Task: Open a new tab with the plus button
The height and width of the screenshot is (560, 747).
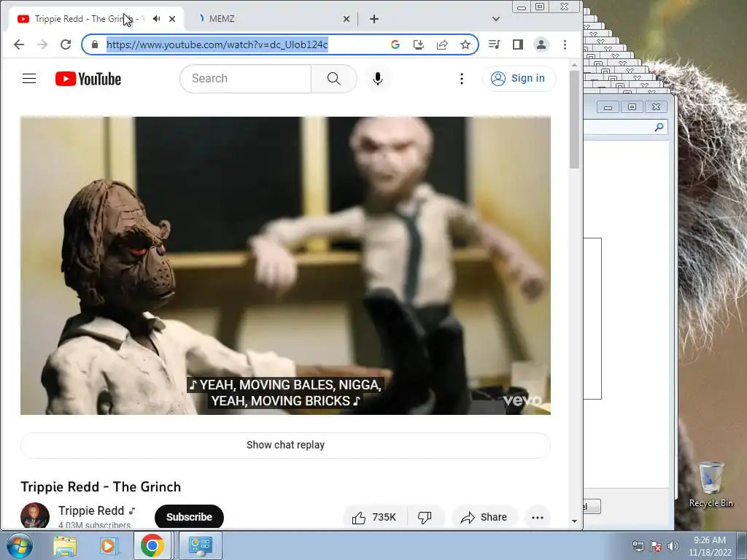Action: [374, 18]
